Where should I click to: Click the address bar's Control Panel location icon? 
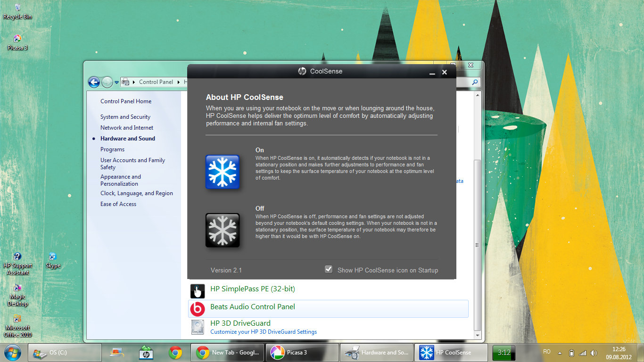click(x=125, y=82)
